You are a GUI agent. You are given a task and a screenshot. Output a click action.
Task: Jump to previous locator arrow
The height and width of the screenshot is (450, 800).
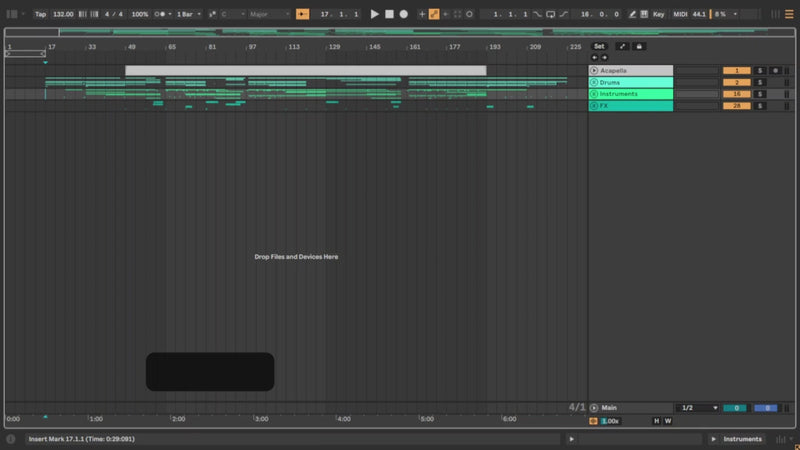tap(594, 57)
